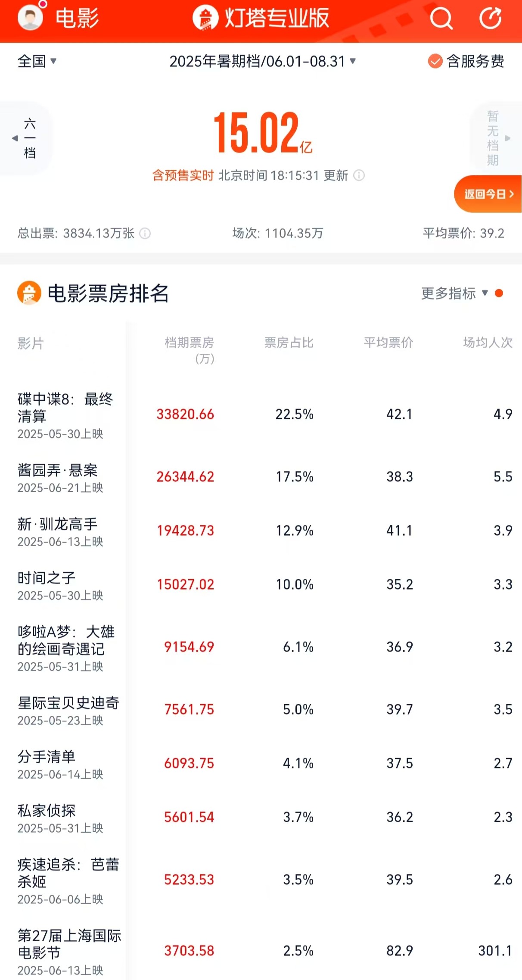Open 碟中谍8：最终清算 movie details

coord(65,409)
